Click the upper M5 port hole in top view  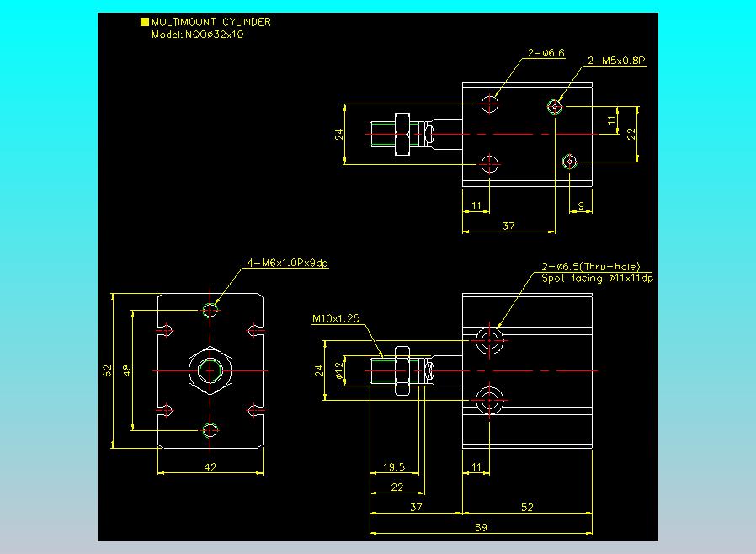(555, 106)
